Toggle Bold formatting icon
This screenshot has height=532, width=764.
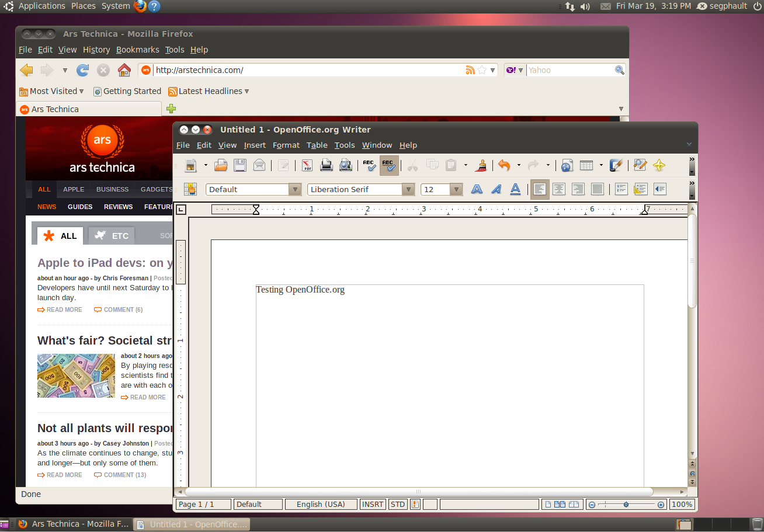[x=477, y=189]
